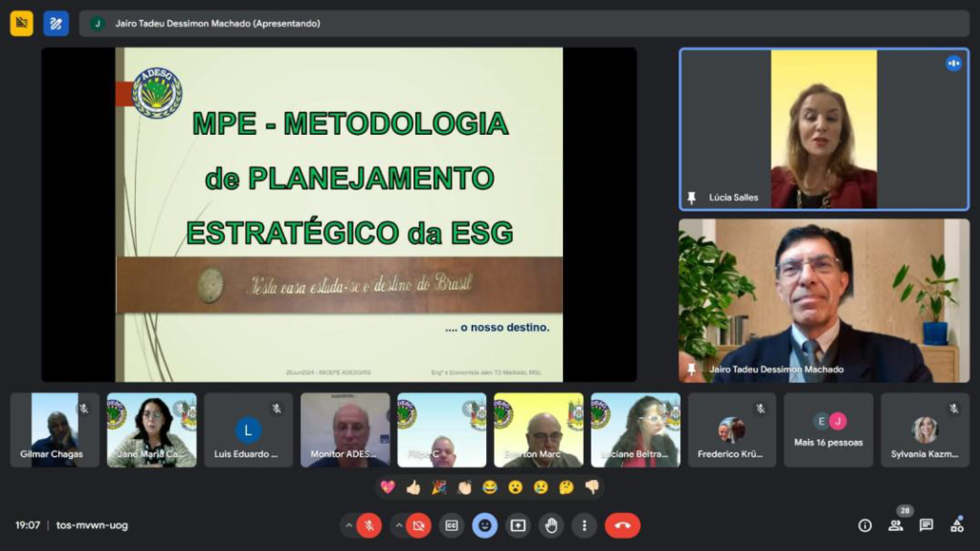Open the "Mais 16 pessoas" tile
Screen dimensions: 980x551
(x=829, y=430)
